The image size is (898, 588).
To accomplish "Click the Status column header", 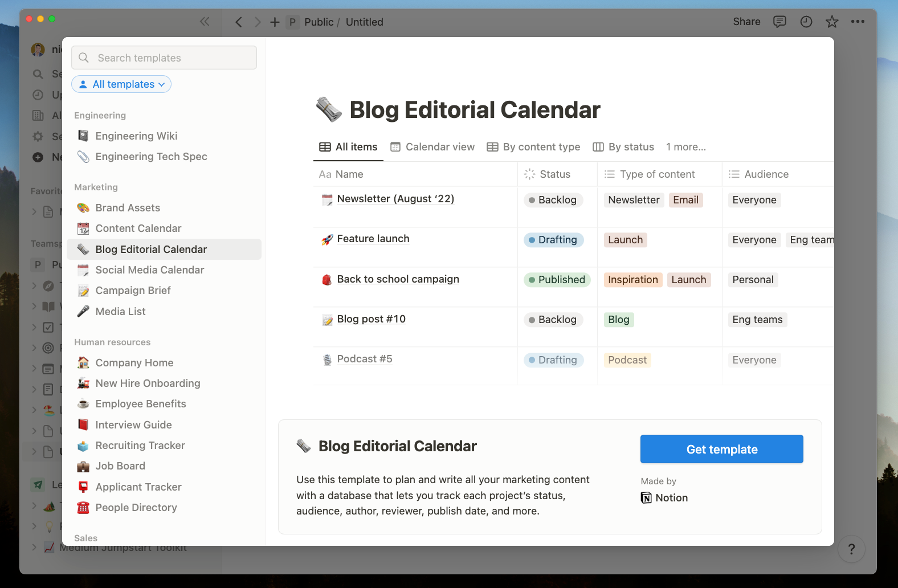I will pyautogui.click(x=557, y=174).
